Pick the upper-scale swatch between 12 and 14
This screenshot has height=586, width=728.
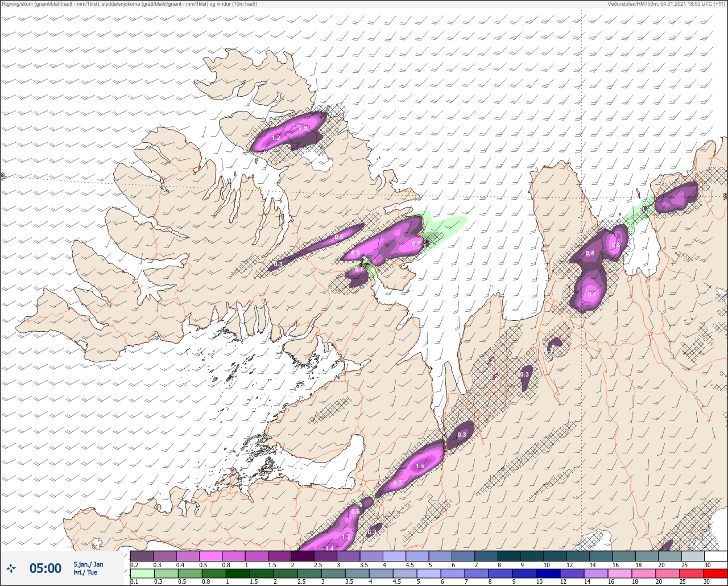578,556
